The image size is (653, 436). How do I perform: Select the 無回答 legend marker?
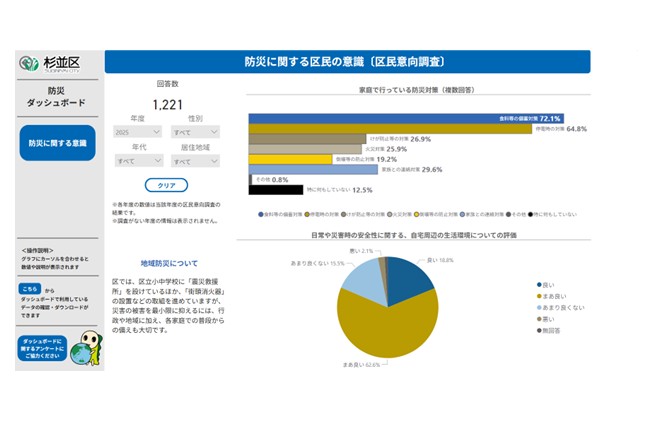pos(538,331)
